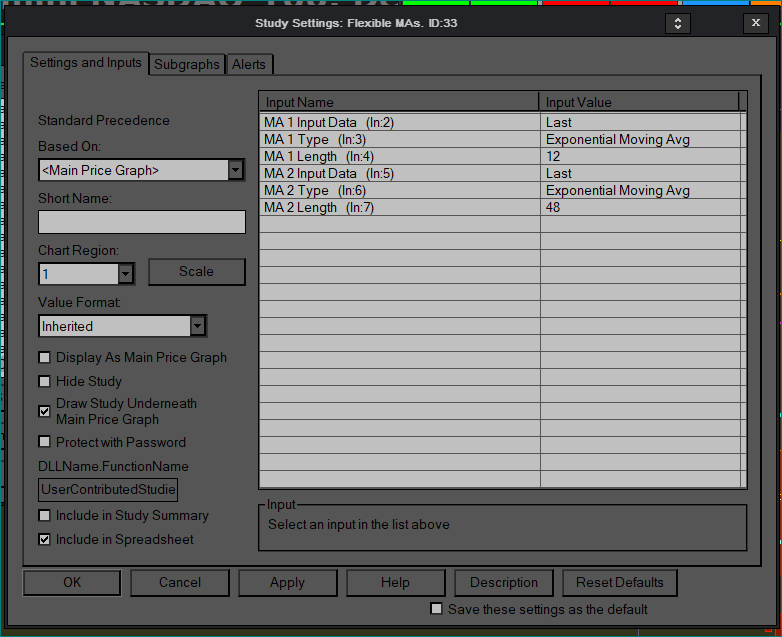Viewport: 782px width, 637px height.
Task: Click the Input Value column header
Action: 639,102
